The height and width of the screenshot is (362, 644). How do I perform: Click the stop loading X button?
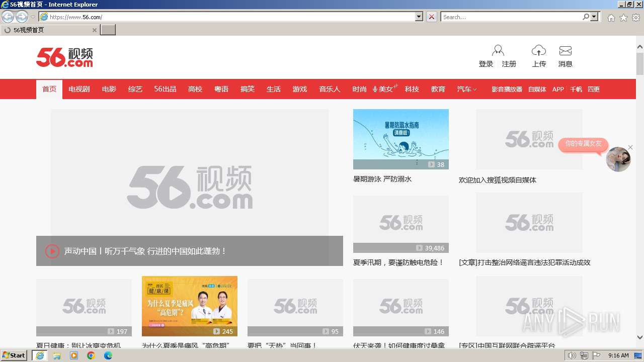coord(432,17)
